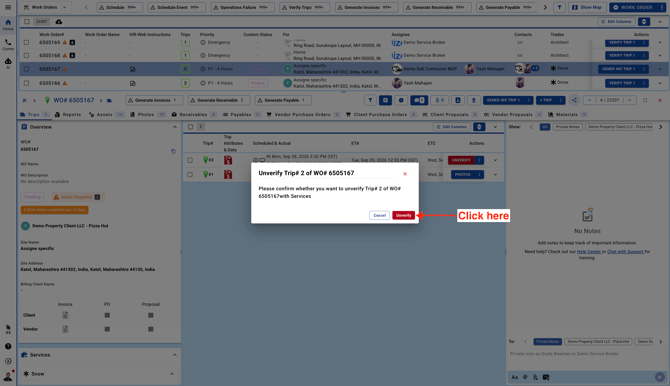Switch to the Assets tab
This screenshot has height=386, width=670.
(x=106, y=115)
